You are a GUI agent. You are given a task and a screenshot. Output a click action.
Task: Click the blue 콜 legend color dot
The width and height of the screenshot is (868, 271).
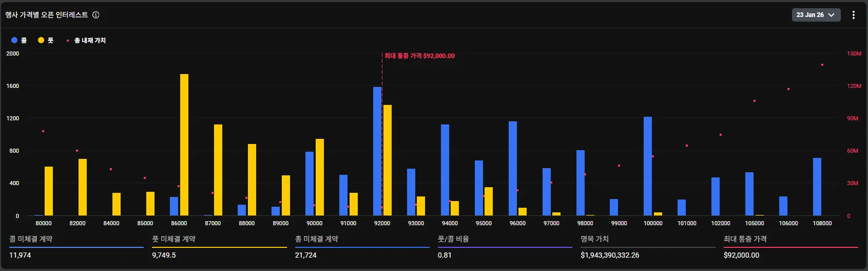click(14, 40)
